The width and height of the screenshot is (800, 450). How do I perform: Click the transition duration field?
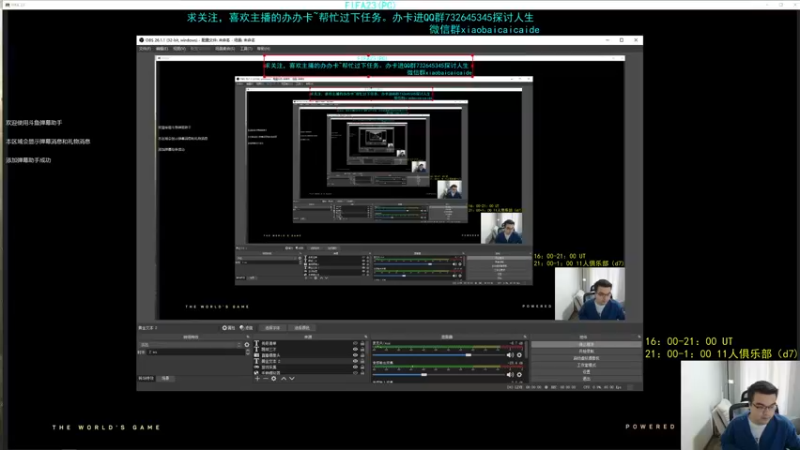point(195,352)
